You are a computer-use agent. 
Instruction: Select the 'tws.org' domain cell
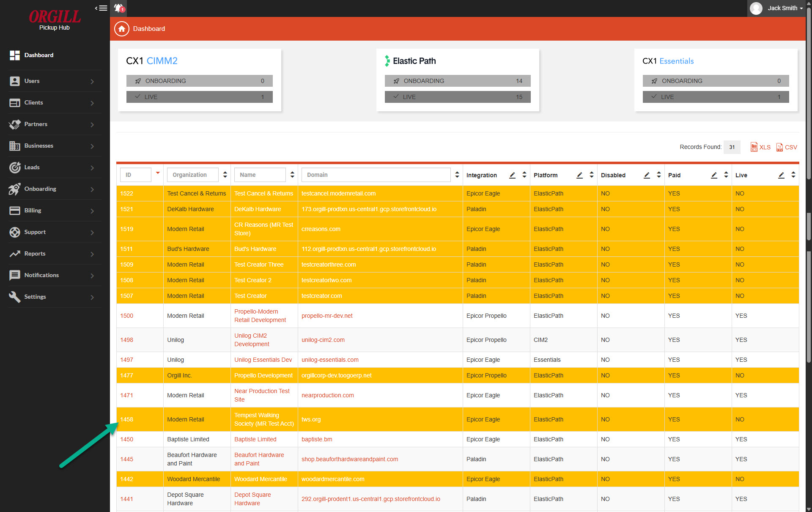click(x=380, y=419)
